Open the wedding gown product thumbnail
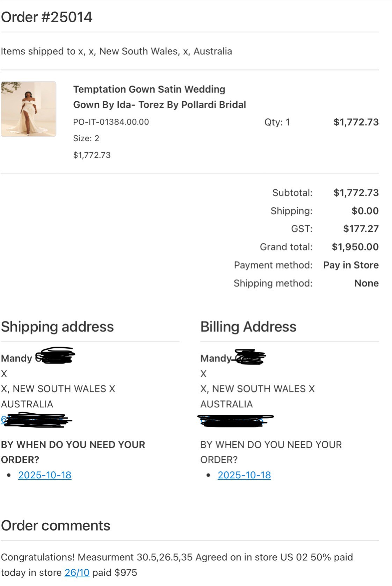This screenshot has height=586, width=392. (x=29, y=109)
